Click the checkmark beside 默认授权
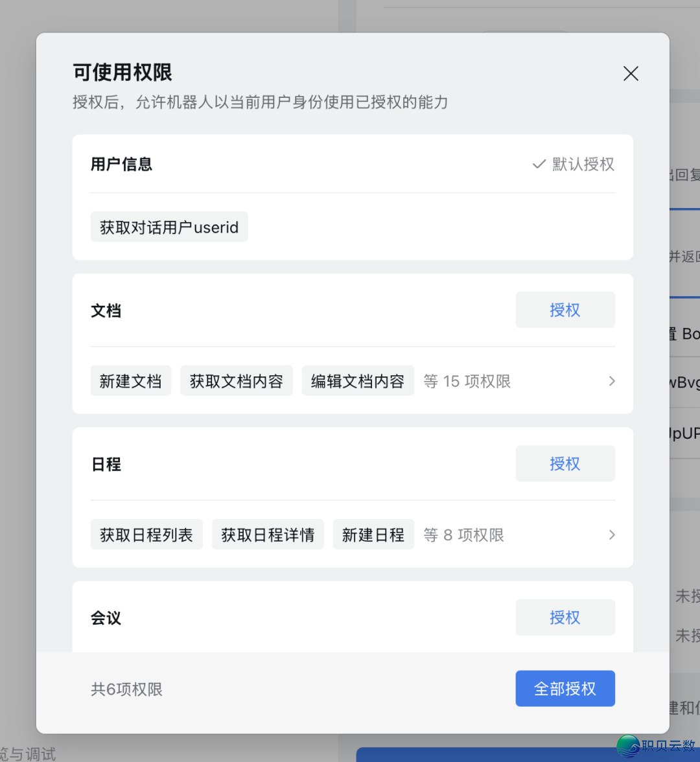Image resolution: width=700 pixels, height=762 pixels. (x=538, y=164)
